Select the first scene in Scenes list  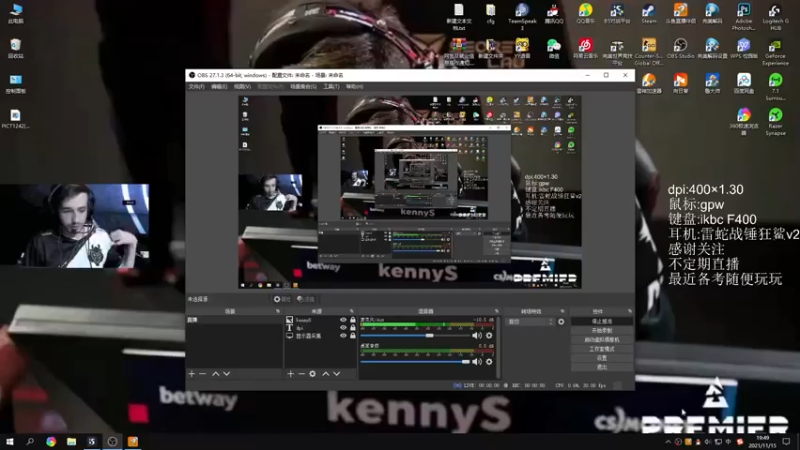click(x=234, y=320)
